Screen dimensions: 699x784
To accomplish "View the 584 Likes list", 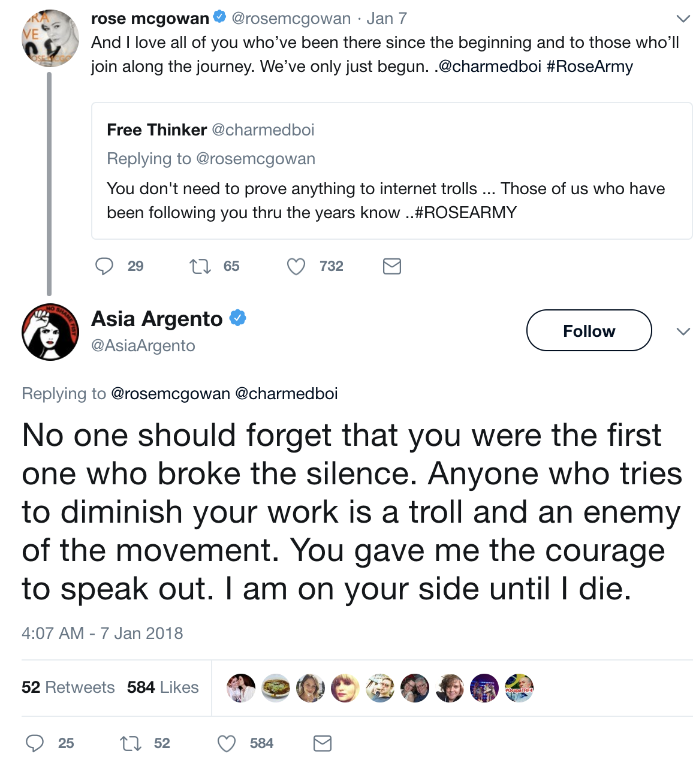I will (162, 687).
